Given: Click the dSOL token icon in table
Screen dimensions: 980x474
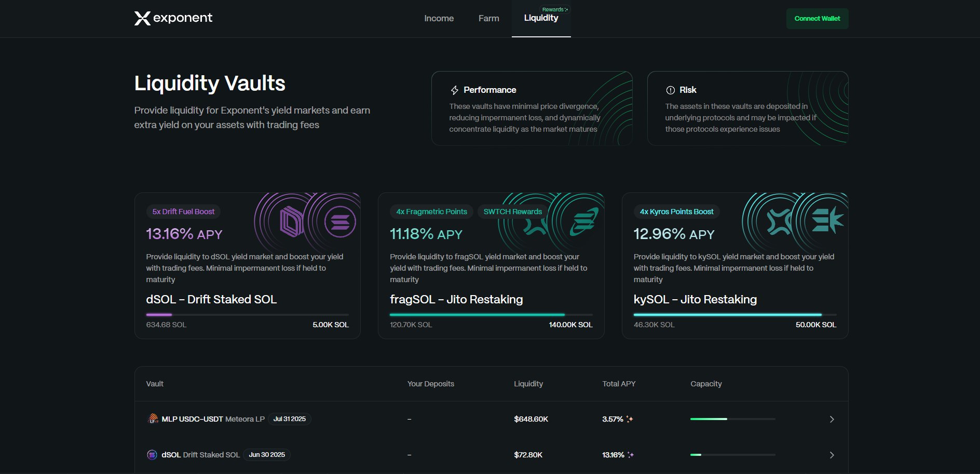Looking at the screenshot, I should [152, 455].
